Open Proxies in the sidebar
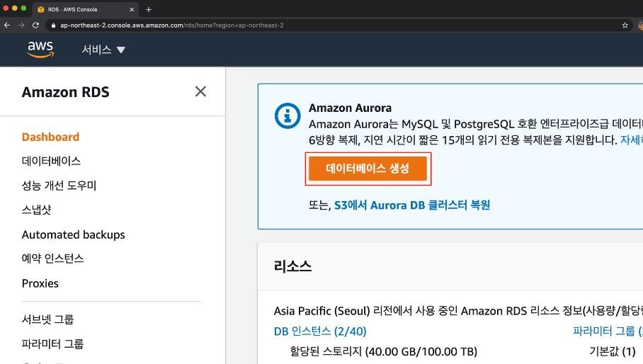Screen dimensions: 643x364 coord(40,283)
